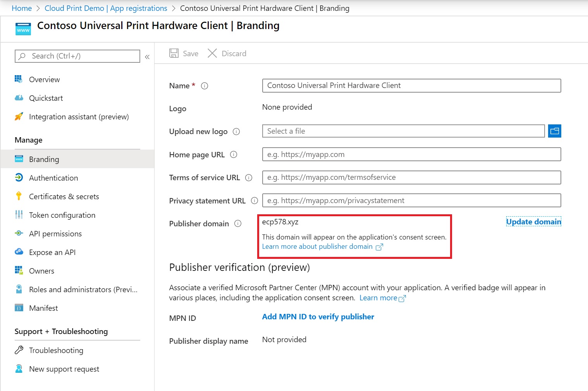
Task: Click the Token configuration bars icon
Action: (x=19, y=215)
